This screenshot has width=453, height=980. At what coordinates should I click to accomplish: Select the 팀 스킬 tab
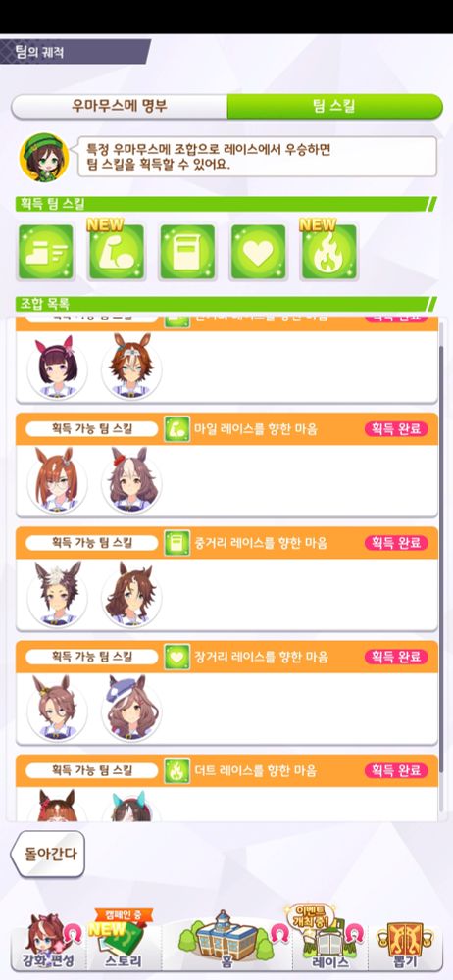334,106
